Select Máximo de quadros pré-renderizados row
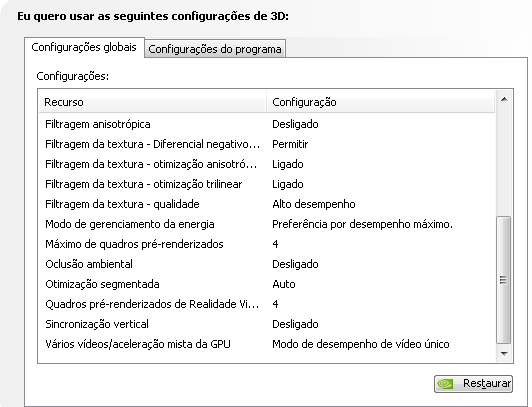 point(267,244)
